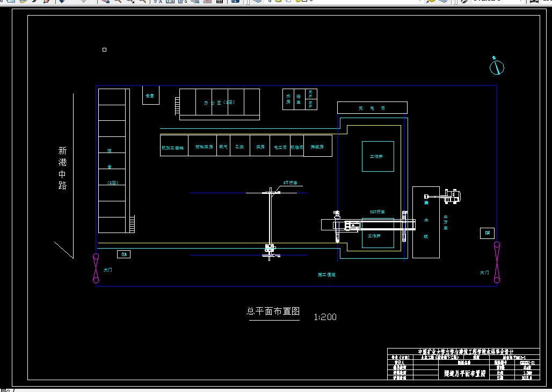Select the 工作井 label below 32T行车

pyautogui.click(x=374, y=236)
